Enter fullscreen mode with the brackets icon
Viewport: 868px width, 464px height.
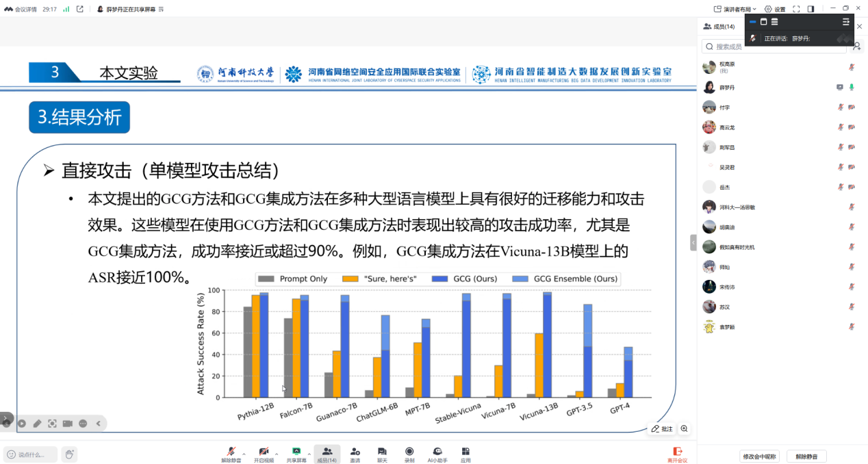796,9
